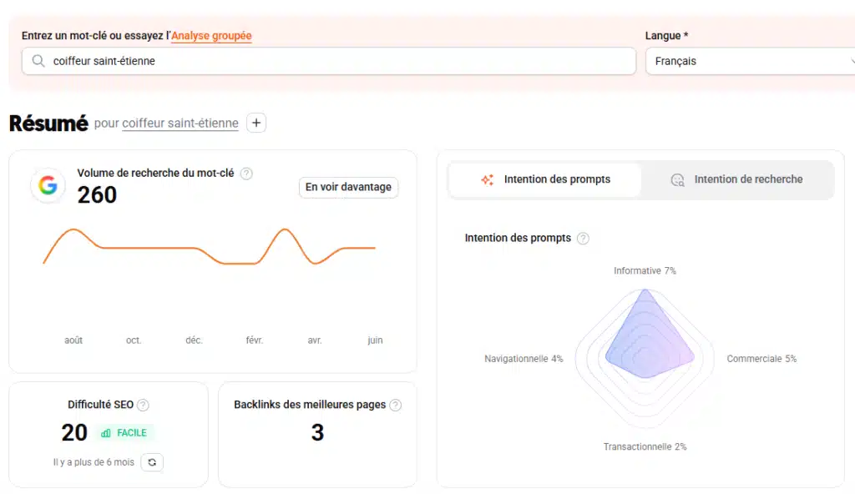Click the août axis label on chart
855x504 pixels.
click(73, 340)
